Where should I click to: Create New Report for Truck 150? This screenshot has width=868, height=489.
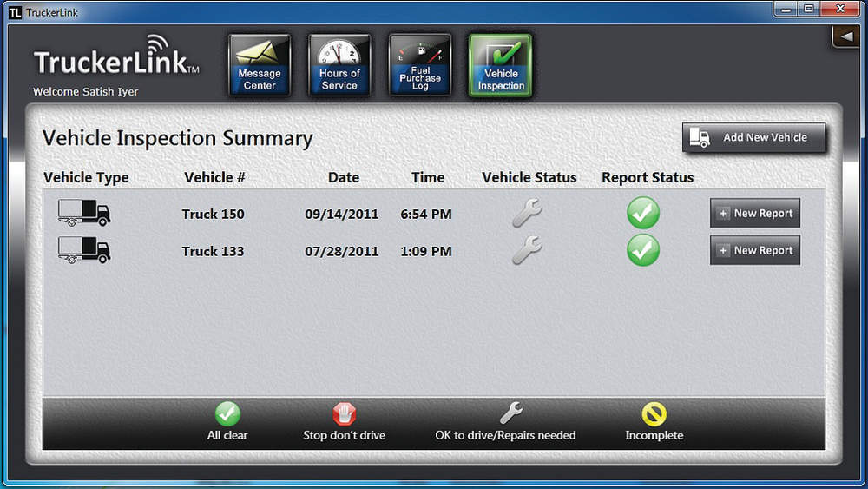click(x=755, y=213)
